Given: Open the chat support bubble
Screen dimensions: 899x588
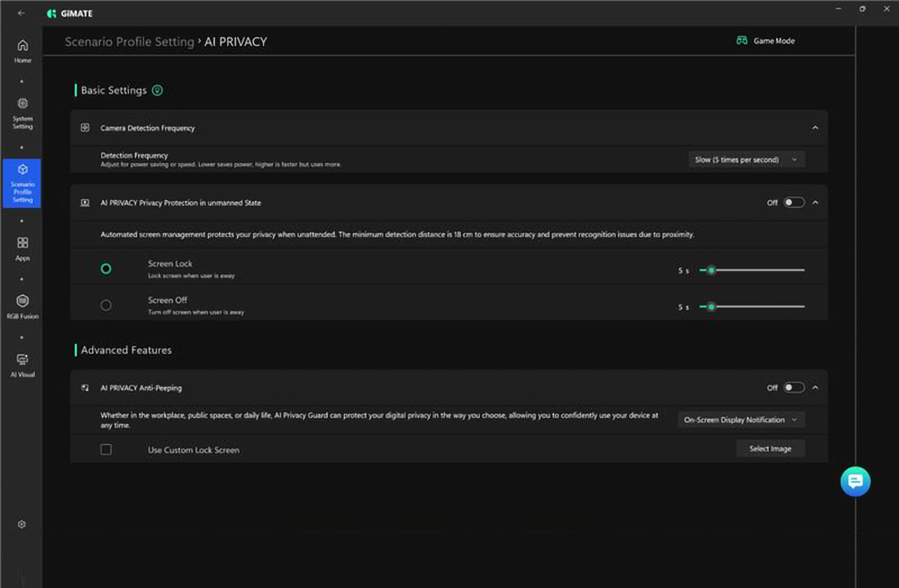Looking at the screenshot, I should point(855,481).
